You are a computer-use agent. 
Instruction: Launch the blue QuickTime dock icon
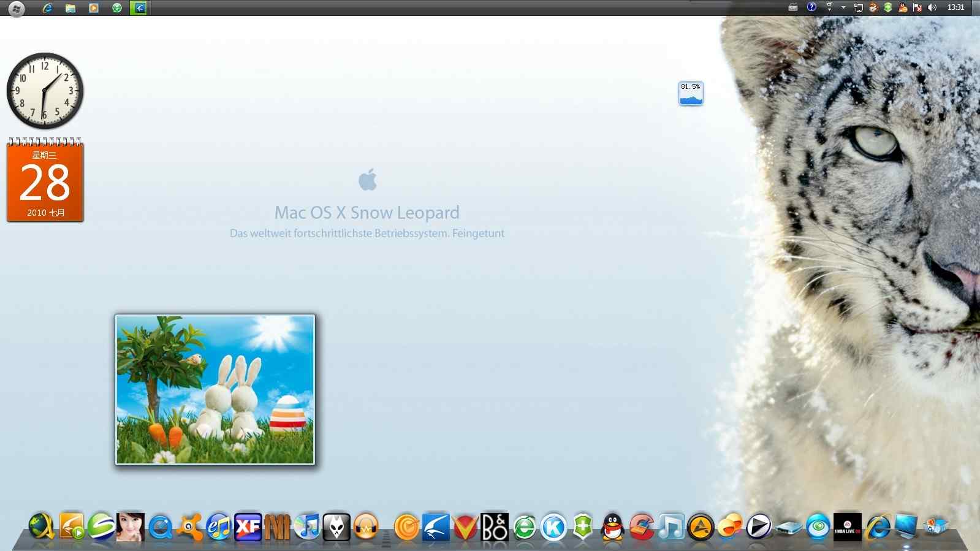point(160,527)
